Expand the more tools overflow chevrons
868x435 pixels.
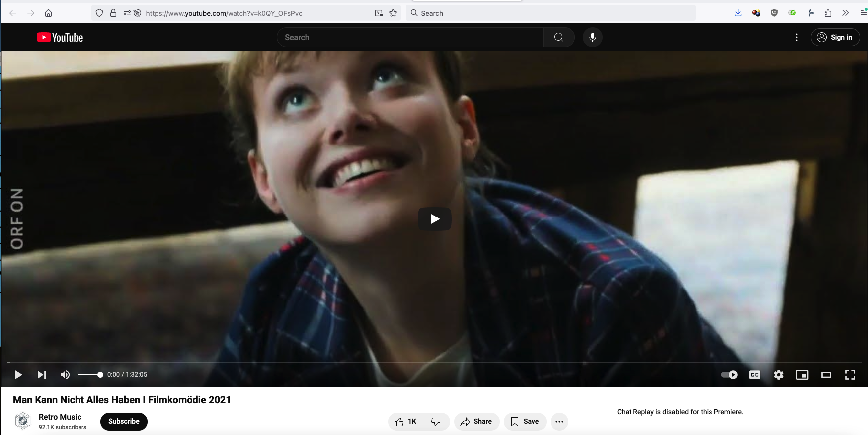846,13
